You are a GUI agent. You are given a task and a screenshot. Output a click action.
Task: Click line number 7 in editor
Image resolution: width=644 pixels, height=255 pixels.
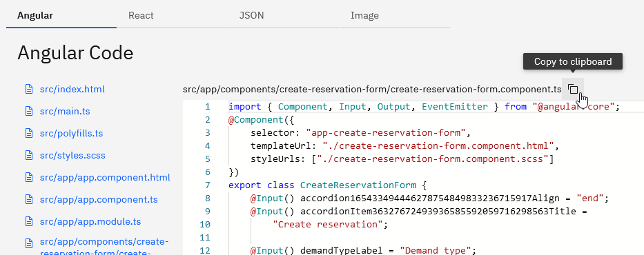click(207, 185)
